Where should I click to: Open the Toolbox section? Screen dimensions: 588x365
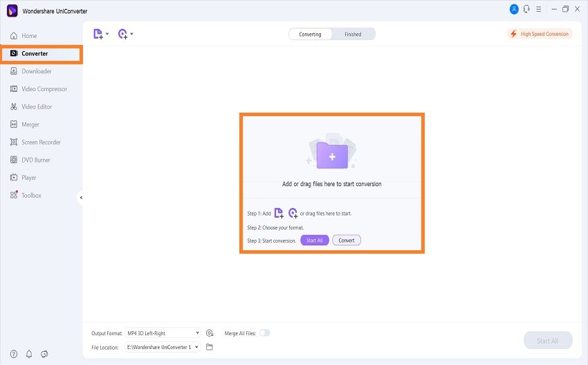pos(26,195)
